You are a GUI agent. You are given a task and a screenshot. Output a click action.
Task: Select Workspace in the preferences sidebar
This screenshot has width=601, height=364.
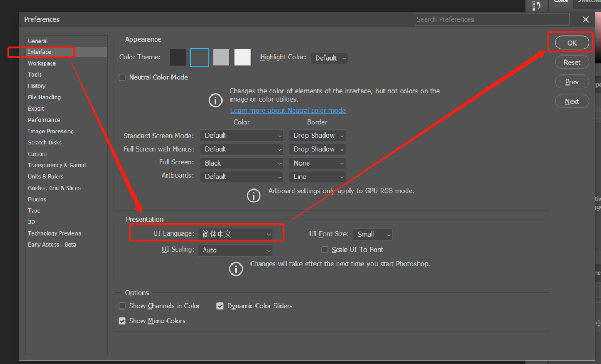pos(42,63)
